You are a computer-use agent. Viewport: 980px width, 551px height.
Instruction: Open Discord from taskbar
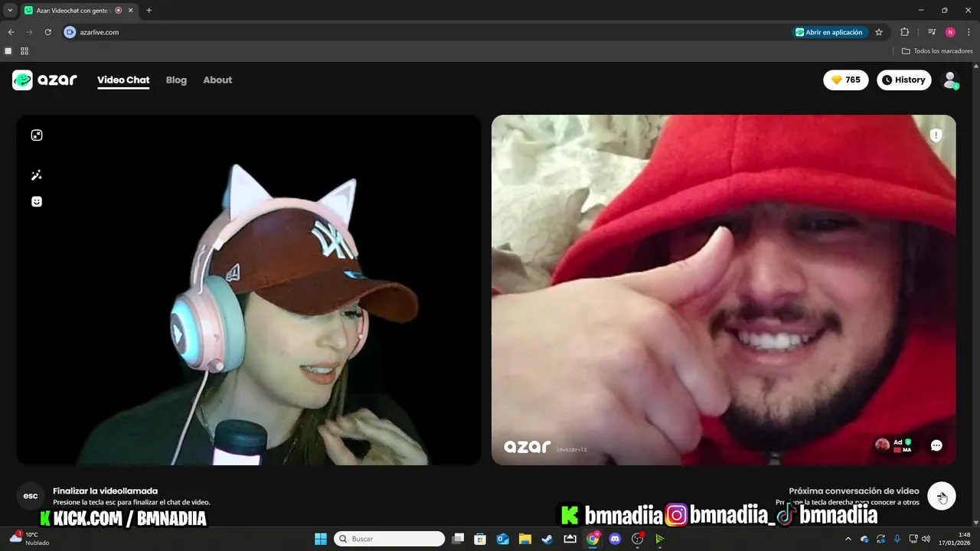615,539
